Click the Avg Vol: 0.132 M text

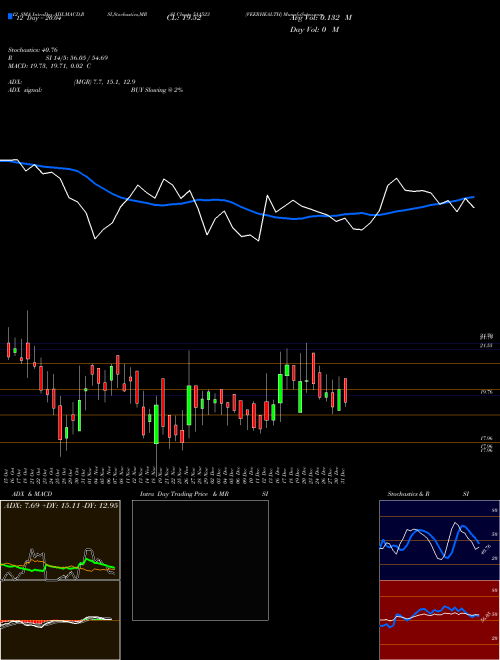coord(321,18)
